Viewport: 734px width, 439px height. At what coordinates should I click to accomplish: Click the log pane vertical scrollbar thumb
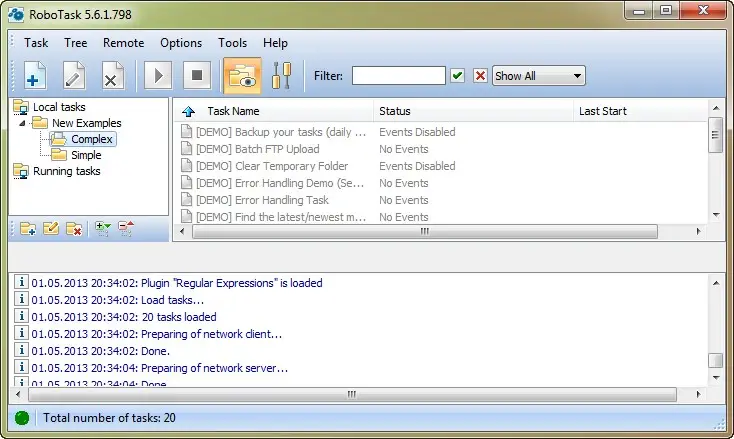pyautogui.click(x=716, y=360)
